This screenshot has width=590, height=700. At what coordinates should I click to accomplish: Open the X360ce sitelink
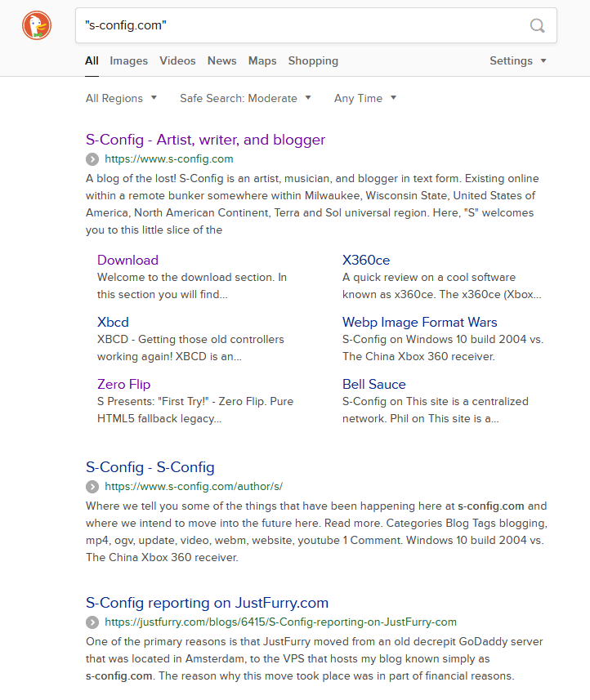click(366, 261)
